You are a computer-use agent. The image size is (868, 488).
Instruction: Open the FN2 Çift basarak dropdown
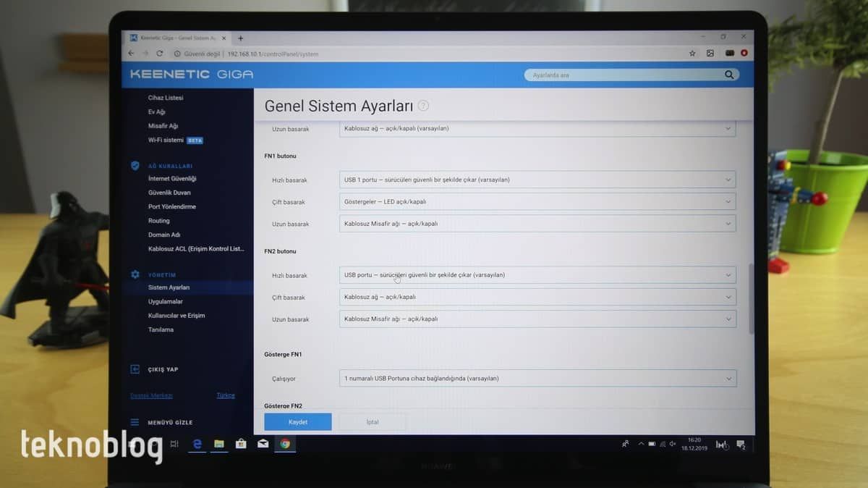[x=537, y=297]
